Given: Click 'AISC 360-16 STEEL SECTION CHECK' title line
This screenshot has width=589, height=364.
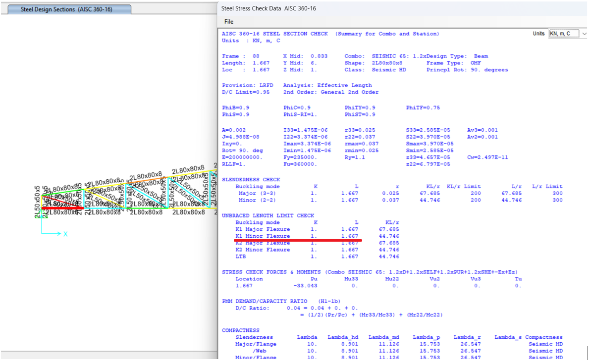Looking at the screenshot, I should [275, 34].
